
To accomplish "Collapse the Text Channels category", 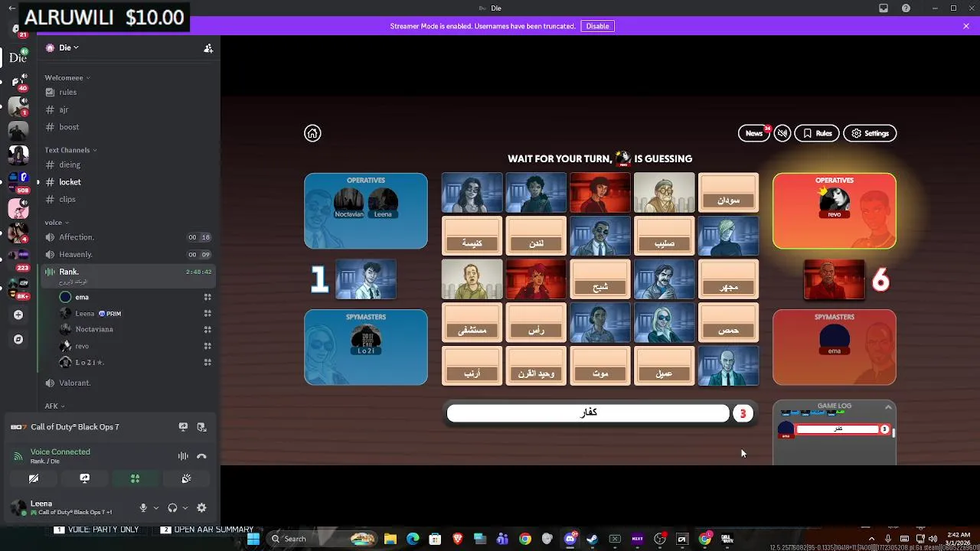I will (70, 150).
